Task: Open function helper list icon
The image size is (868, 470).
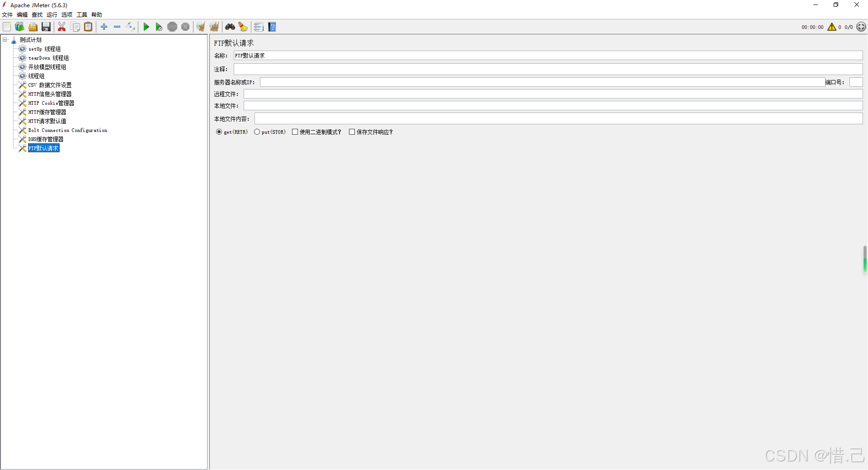Action: coord(259,27)
